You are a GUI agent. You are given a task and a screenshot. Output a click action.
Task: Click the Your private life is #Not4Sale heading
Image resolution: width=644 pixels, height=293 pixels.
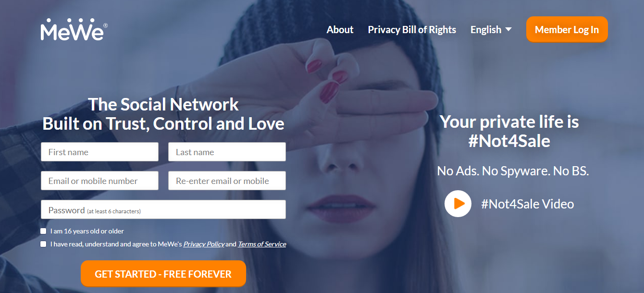tap(509, 131)
